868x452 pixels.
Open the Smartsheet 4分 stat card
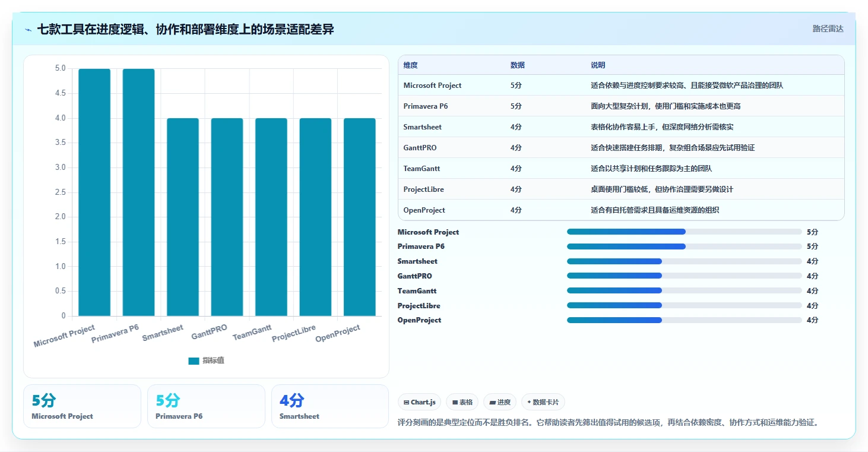(330, 406)
